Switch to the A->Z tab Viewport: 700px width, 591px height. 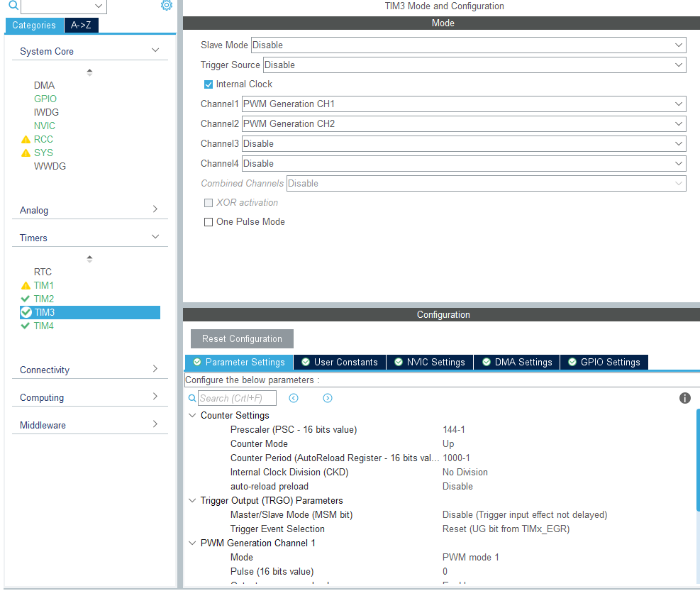click(82, 26)
